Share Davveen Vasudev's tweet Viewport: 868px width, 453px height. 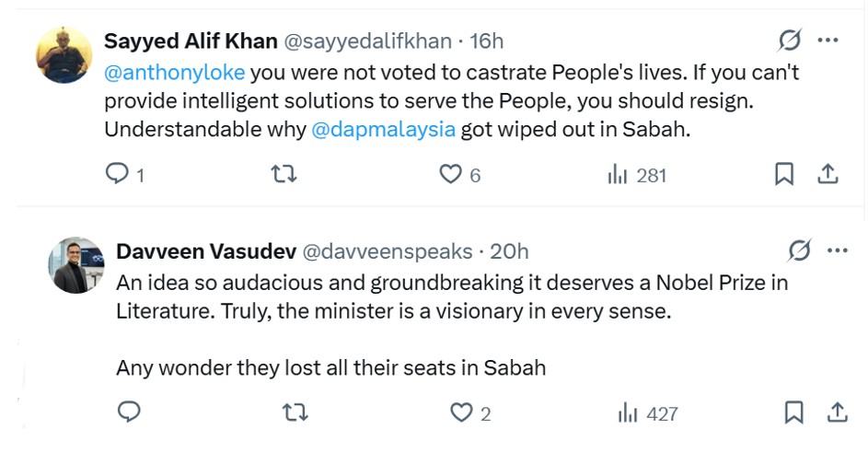point(837,412)
